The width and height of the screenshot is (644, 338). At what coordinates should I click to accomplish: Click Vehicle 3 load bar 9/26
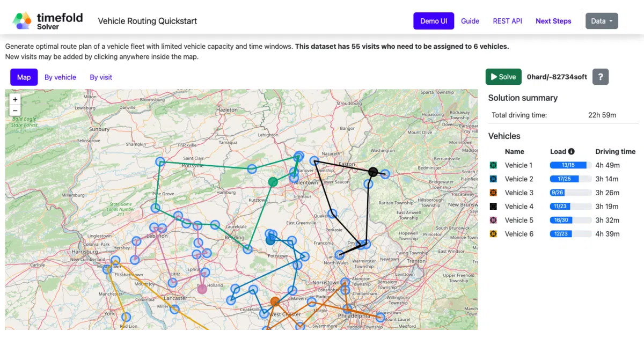point(570,193)
